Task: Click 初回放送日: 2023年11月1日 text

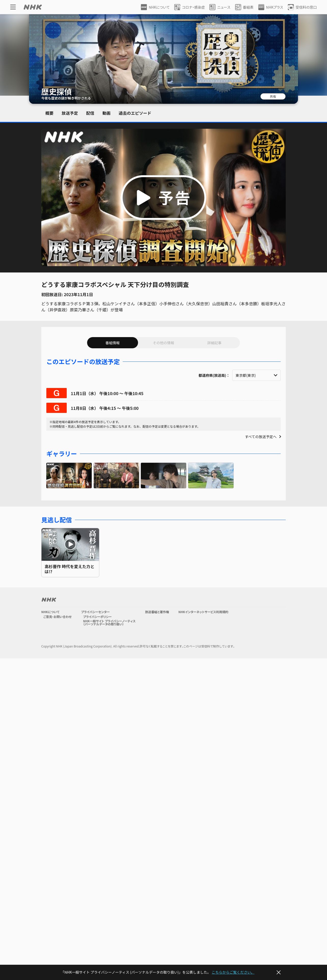Action: (67, 294)
